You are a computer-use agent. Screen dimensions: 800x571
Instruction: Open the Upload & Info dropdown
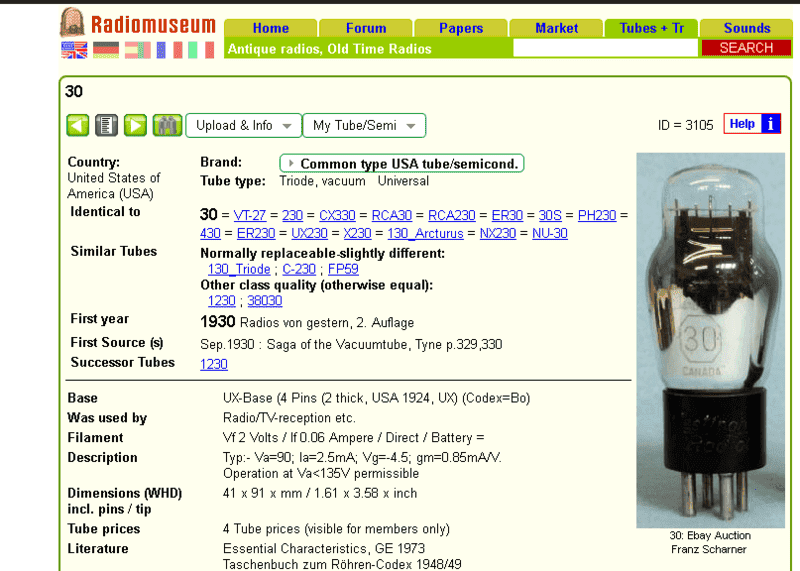(244, 126)
